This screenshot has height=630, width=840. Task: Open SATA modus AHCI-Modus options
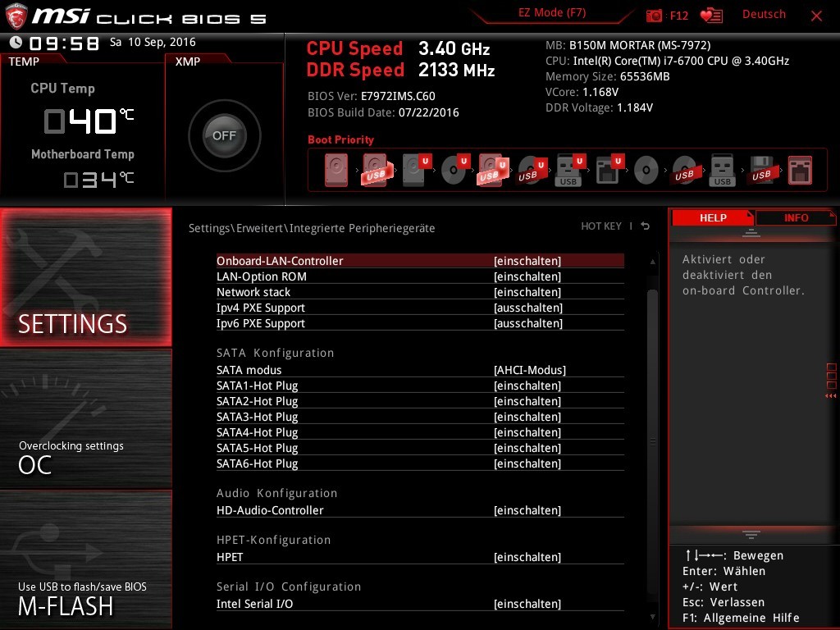(530, 370)
